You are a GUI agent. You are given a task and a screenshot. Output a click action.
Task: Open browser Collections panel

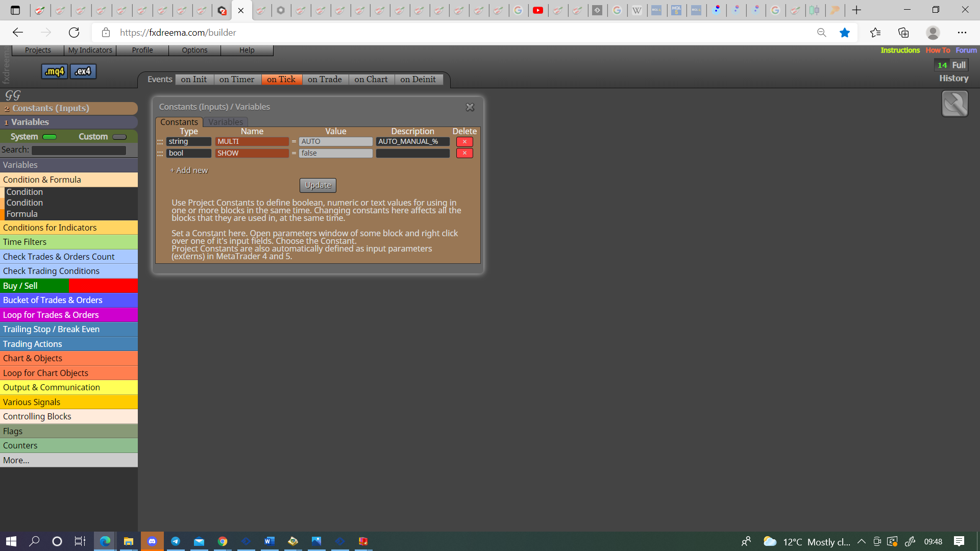point(903,33)
